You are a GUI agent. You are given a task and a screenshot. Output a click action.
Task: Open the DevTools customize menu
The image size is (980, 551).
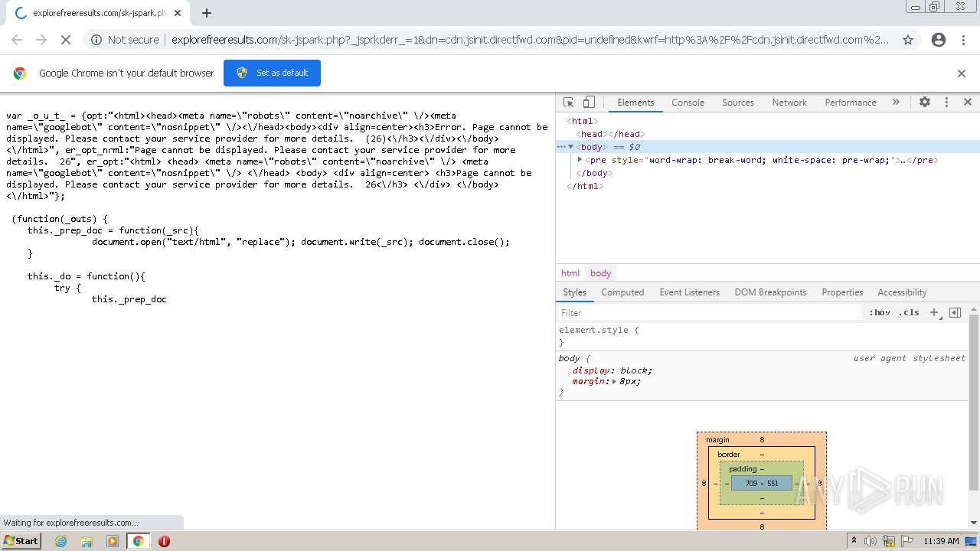point(946,102)
